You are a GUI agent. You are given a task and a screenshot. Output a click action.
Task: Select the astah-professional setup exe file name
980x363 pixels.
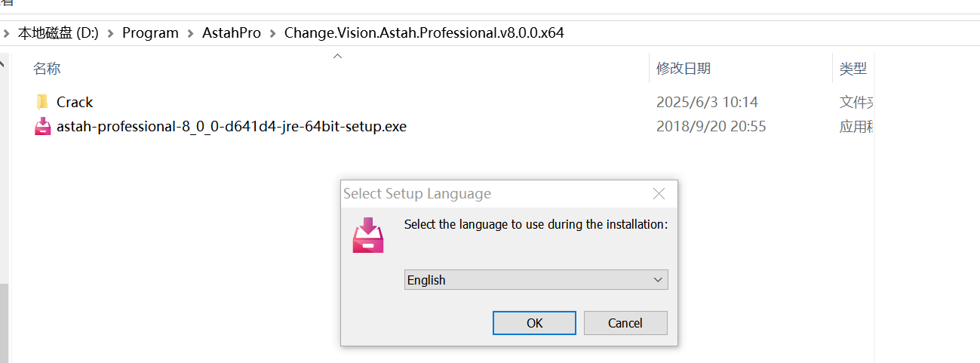click(x=231, y=127)
